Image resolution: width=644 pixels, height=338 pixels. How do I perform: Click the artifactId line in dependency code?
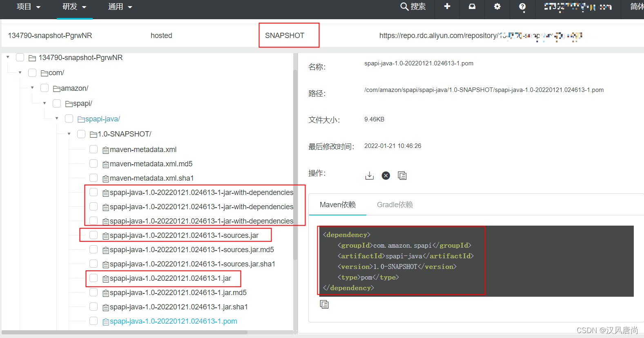pos(406,256)
